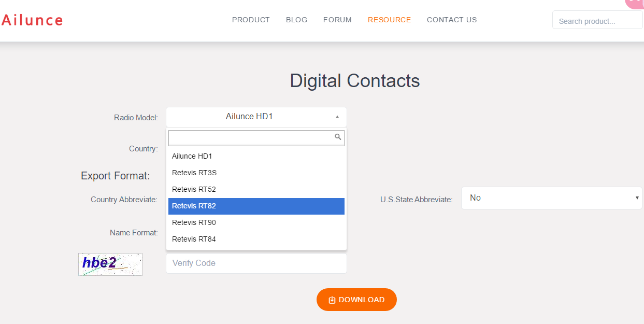Viewport: 644px width, 324px height.
Task: Click the pink chat bubble icon
Action: [635, 3]
